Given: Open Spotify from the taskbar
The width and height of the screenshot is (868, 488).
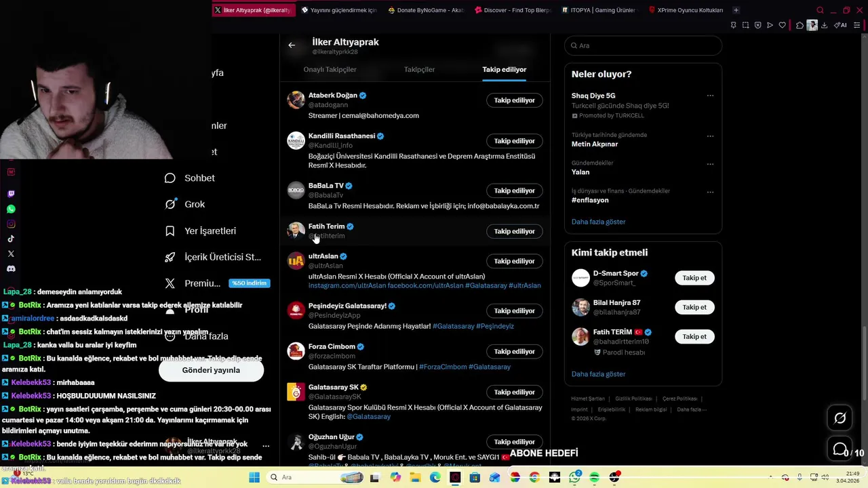Looking at the screenshot, I should pos(594,477).
